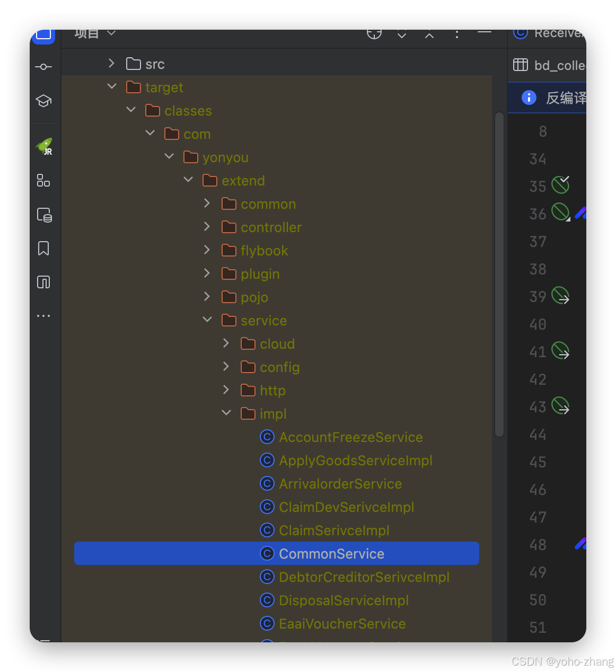Expand the common package under extend
The height and width of the screenshot is (672, 616).
206,203
